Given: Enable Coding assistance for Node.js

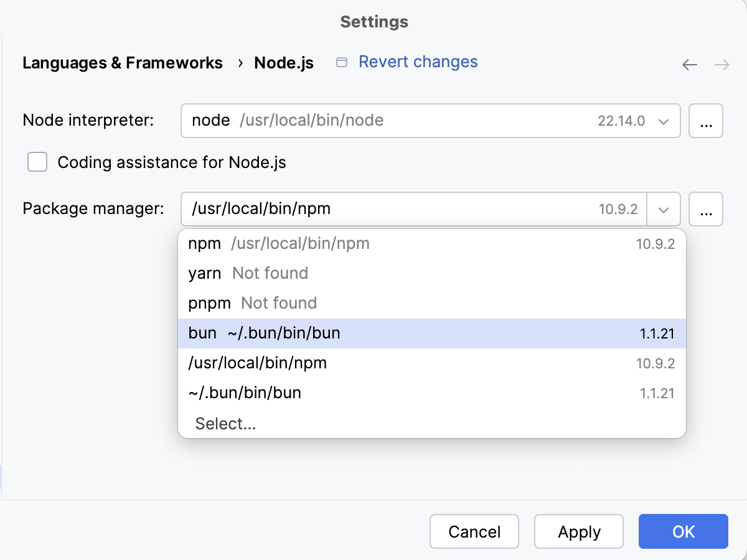Looking at the screenshot, I should point(37,162).
